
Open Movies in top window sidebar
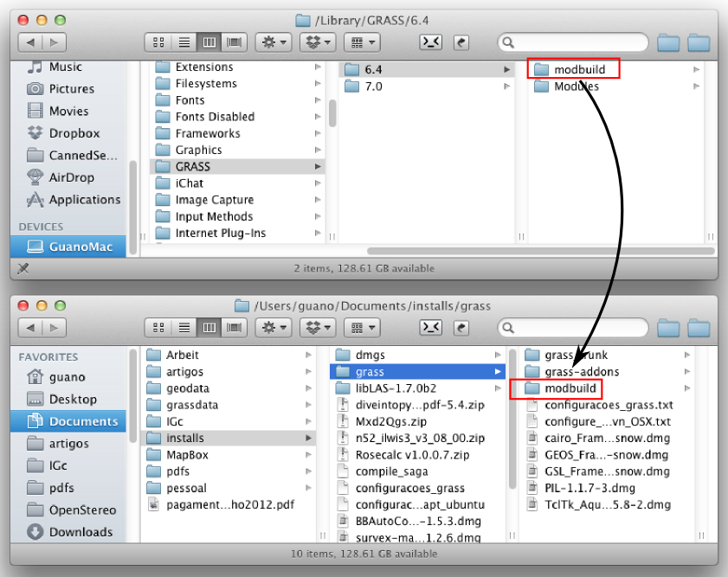pos(68,111)
